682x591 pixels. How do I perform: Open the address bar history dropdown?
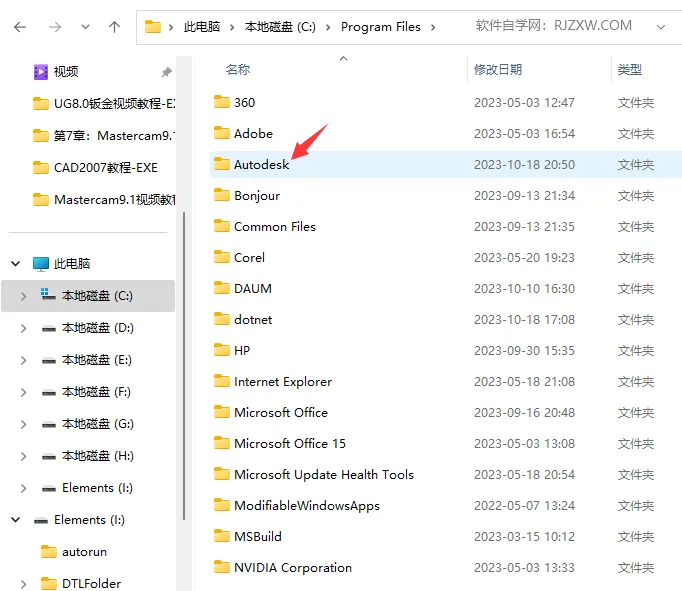661,27
